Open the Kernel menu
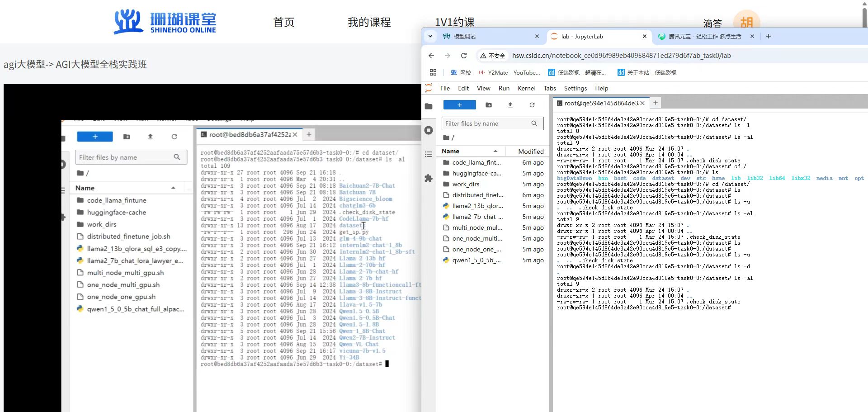 click(x=526, y=88)
